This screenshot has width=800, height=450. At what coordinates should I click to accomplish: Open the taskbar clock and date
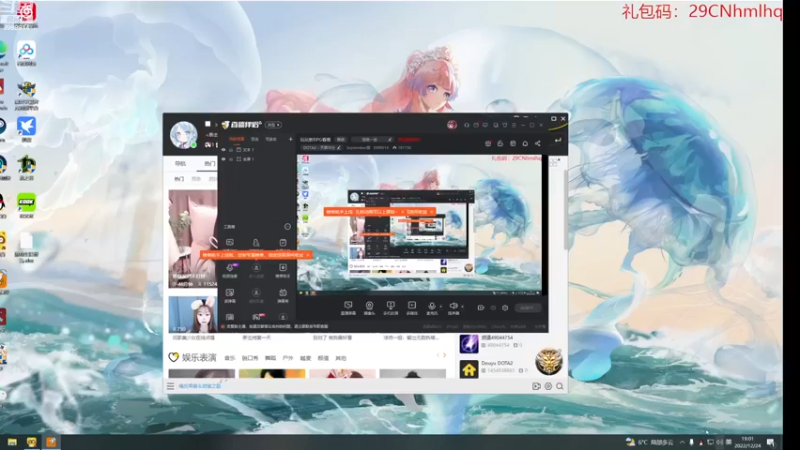747,442
